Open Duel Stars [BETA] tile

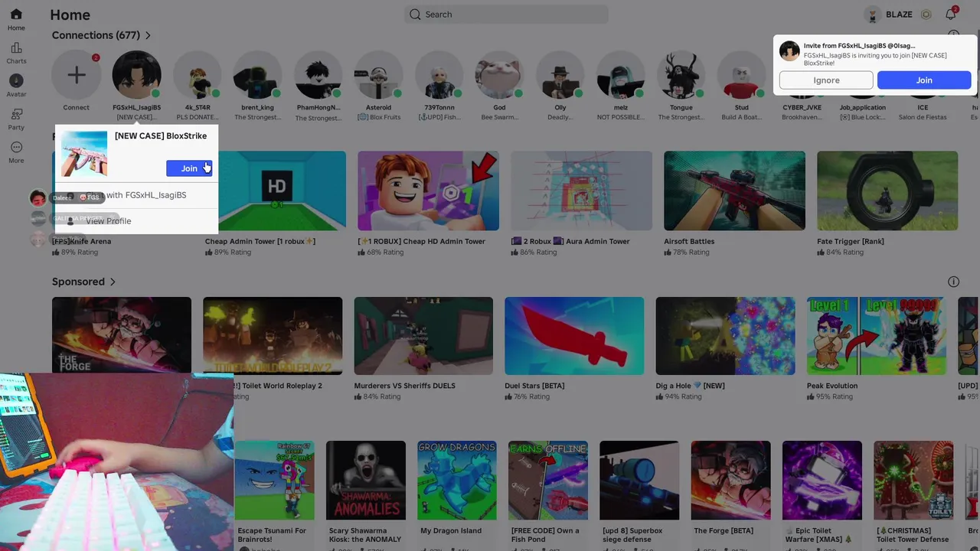(x=574, y=336)
